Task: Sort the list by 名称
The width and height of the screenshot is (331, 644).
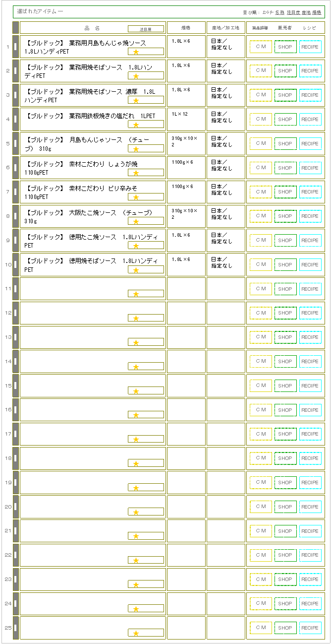Action: pyautogui.click(x=279, y=12)
